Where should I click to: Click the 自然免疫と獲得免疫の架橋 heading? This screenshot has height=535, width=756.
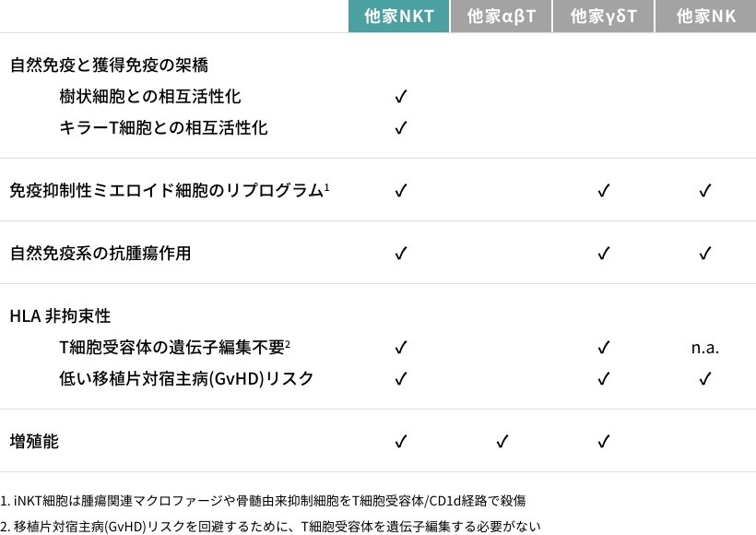point(109,65)
